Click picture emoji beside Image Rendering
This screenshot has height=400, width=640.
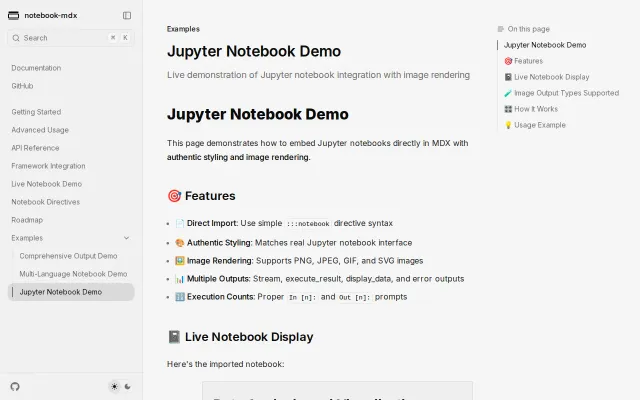pyautogui.click(x=180, y=261)
